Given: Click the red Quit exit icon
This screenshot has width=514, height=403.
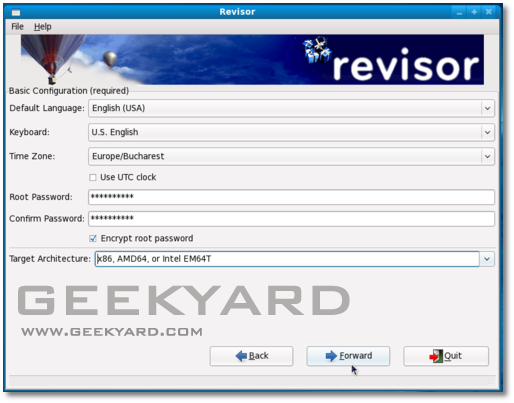Looking at the screenshot, I should click(436, 356).
